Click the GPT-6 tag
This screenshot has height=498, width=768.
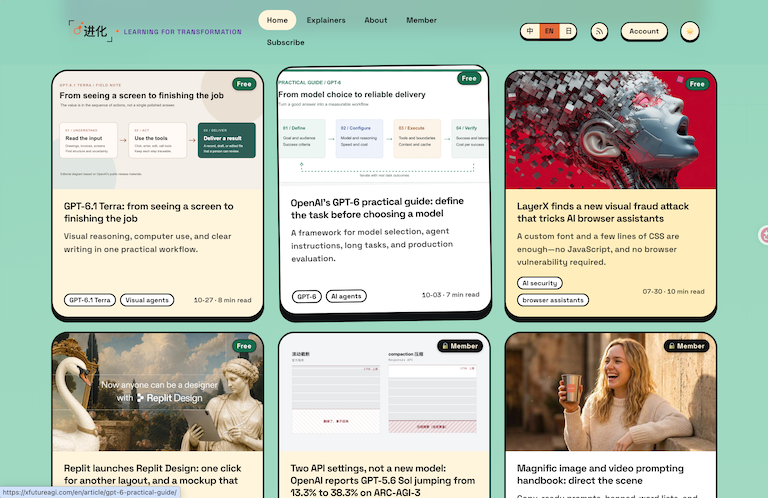pyautogui.click(x=307, y=296)
